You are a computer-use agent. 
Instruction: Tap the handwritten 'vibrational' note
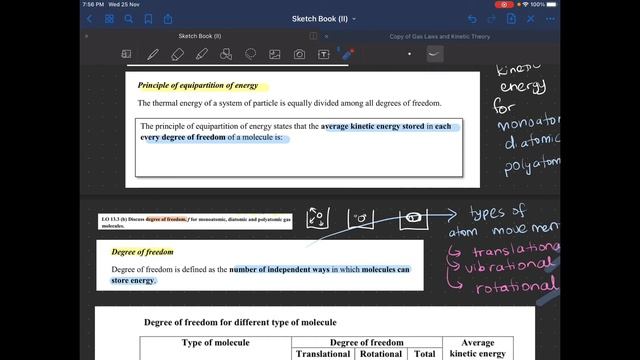[509, 266]
